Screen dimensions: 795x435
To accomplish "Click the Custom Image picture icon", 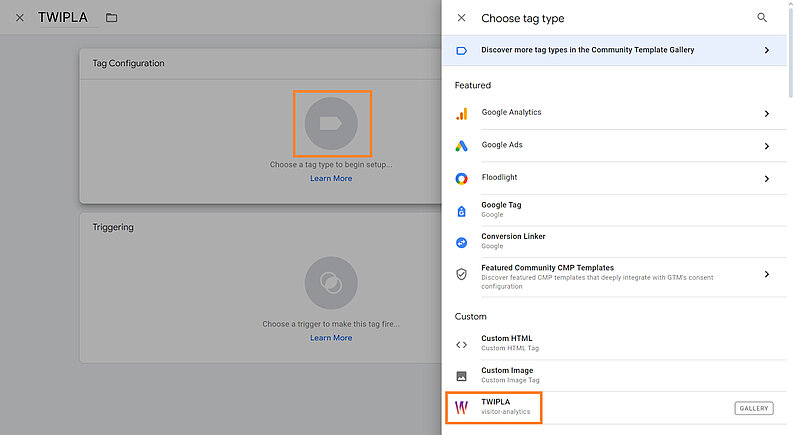I will pyautogui.click(x=461, y=376).
